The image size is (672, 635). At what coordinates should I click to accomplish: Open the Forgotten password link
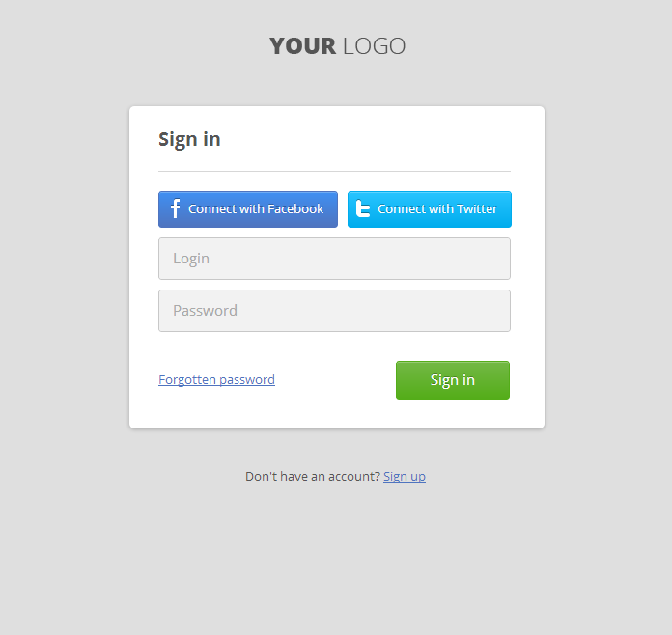tap(216, 380)
